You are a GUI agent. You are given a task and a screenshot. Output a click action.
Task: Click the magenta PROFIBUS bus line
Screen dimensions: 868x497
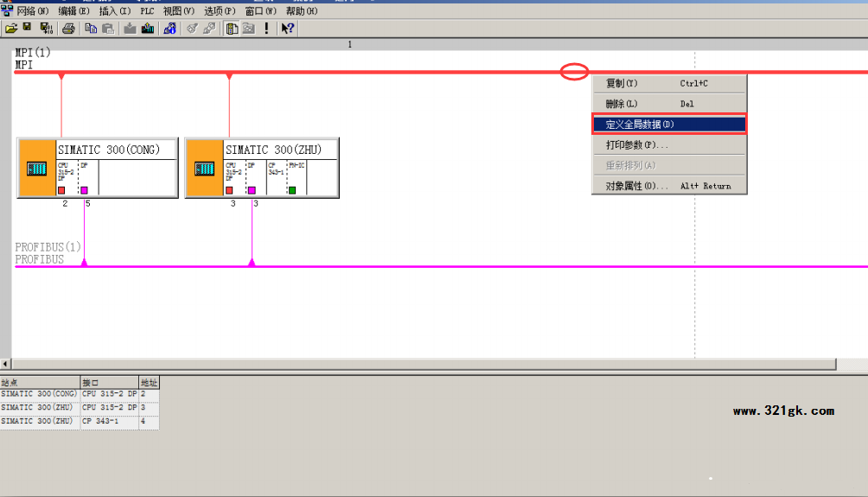(443, 267)
